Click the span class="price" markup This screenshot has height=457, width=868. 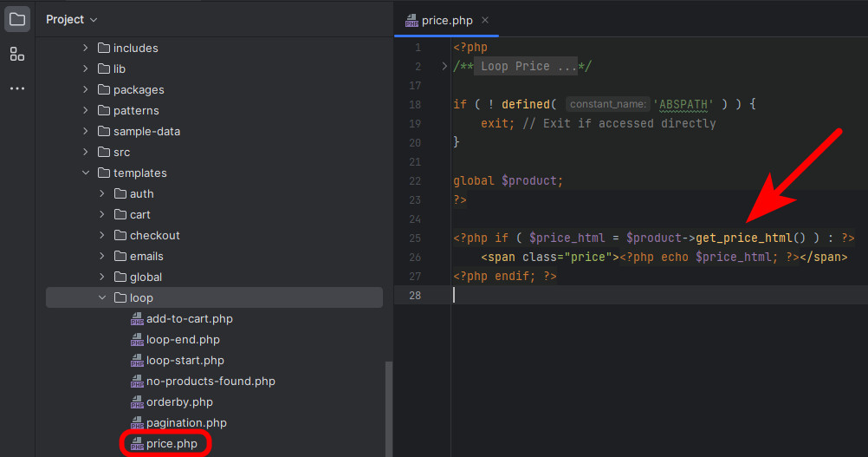(550, 257)
